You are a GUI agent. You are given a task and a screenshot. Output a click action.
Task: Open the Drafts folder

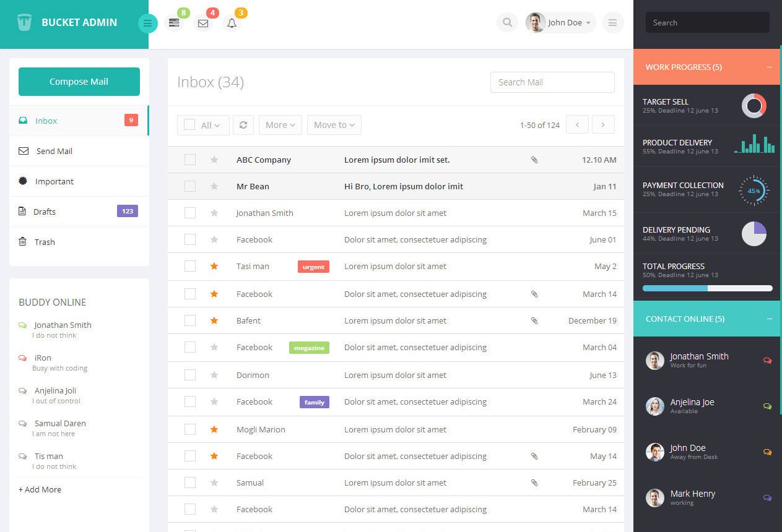pos(45,212)
